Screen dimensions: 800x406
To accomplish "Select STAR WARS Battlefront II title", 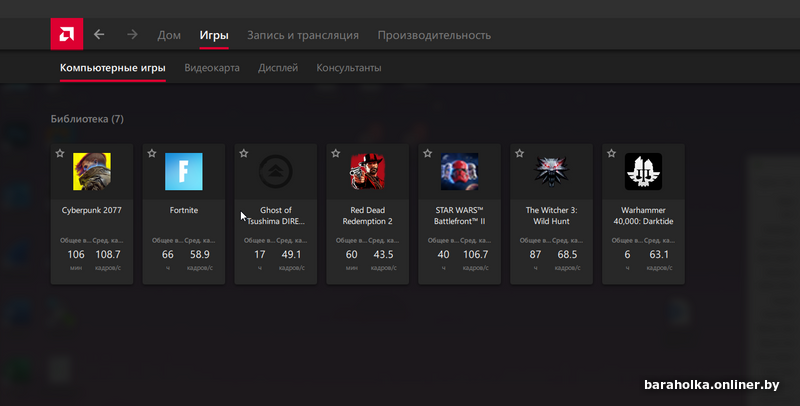I will [x=459, y=216].
